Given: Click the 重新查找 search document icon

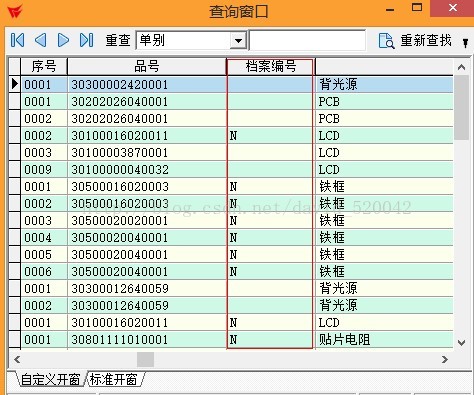Looking at the screenshot, I should [x=386, y=41].
